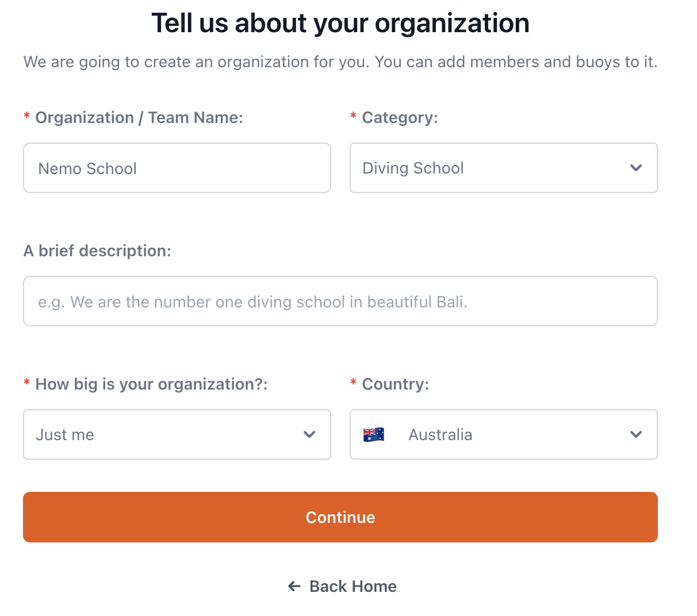Click the "Category:" label text

(x=400, y=118)
